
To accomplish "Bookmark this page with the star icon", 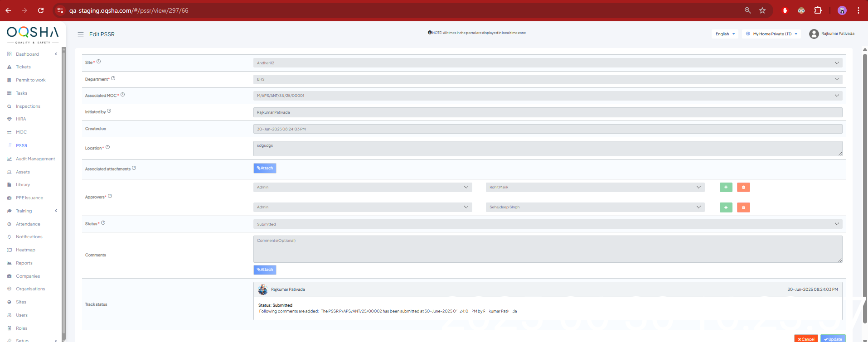I will coord(762,10).
